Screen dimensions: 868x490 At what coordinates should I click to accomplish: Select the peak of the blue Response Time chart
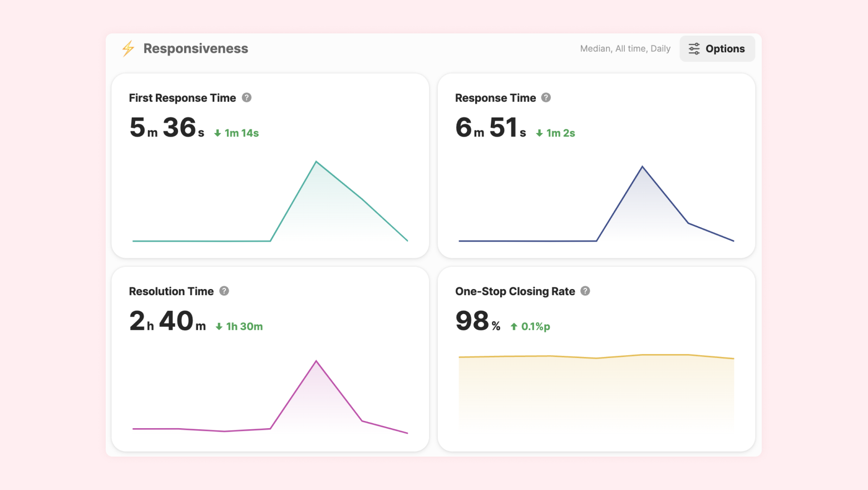pos(642,166)
